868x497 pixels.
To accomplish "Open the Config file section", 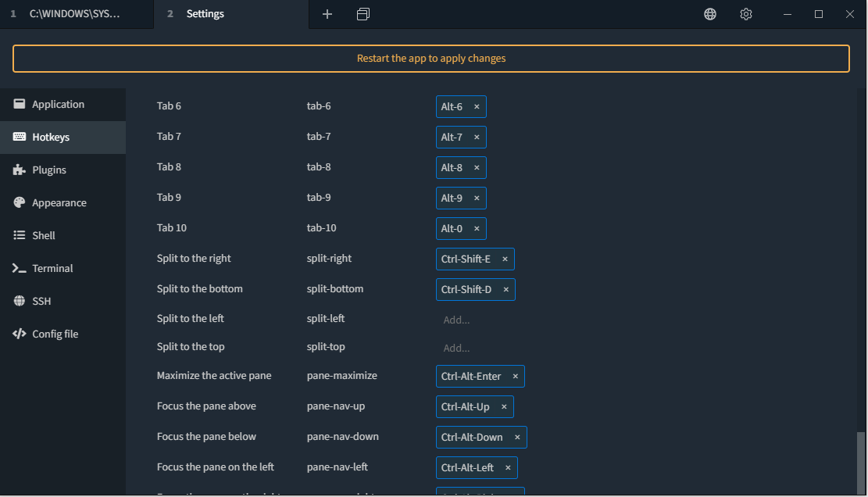I will (x=63, y=334).
